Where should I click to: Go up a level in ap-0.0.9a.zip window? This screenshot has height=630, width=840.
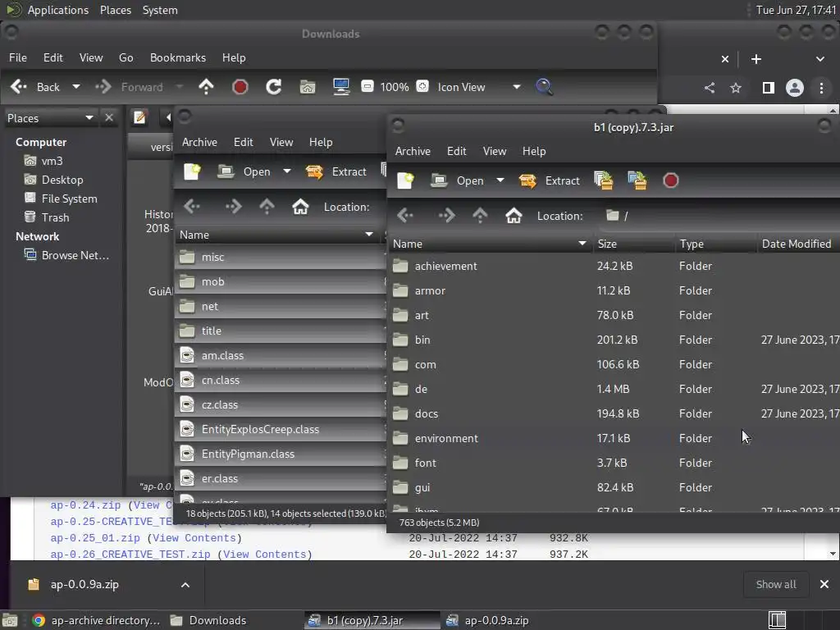[267, 207]
